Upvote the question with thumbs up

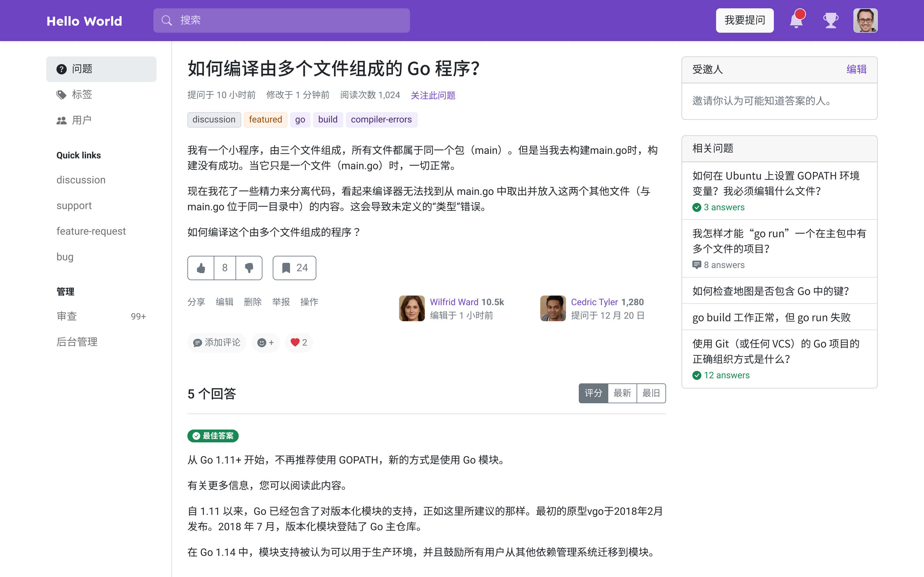click(201, 268)
